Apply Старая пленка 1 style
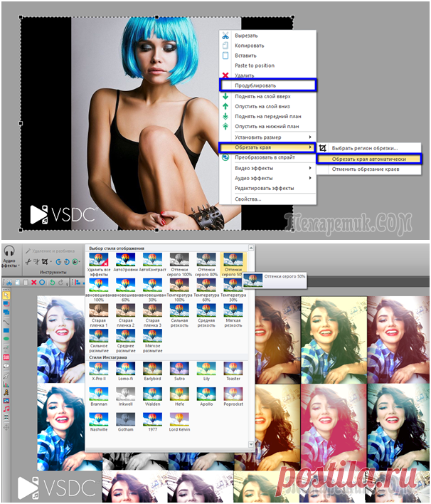The image size is (431, 504). [99, 315]
